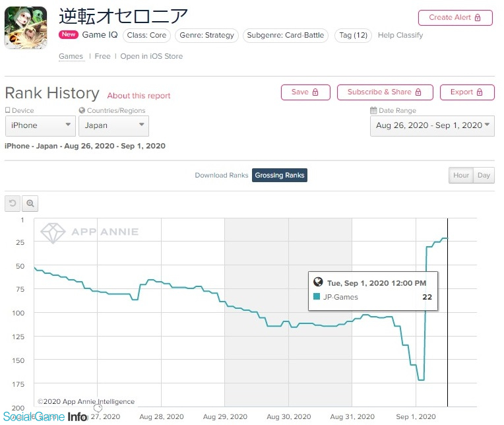Open About this report link
The height and width of the screenshot is (425, 504).
click(139, 96)
